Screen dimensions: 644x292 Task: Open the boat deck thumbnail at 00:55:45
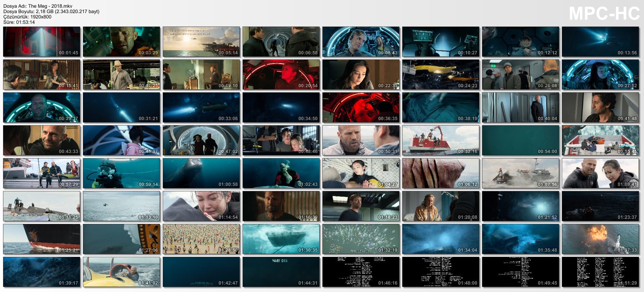click(600, 140)
